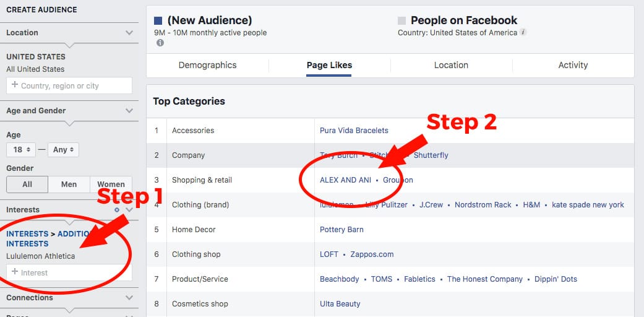
Task: Open the Pottery Barn page link
Action: point(341,230)
